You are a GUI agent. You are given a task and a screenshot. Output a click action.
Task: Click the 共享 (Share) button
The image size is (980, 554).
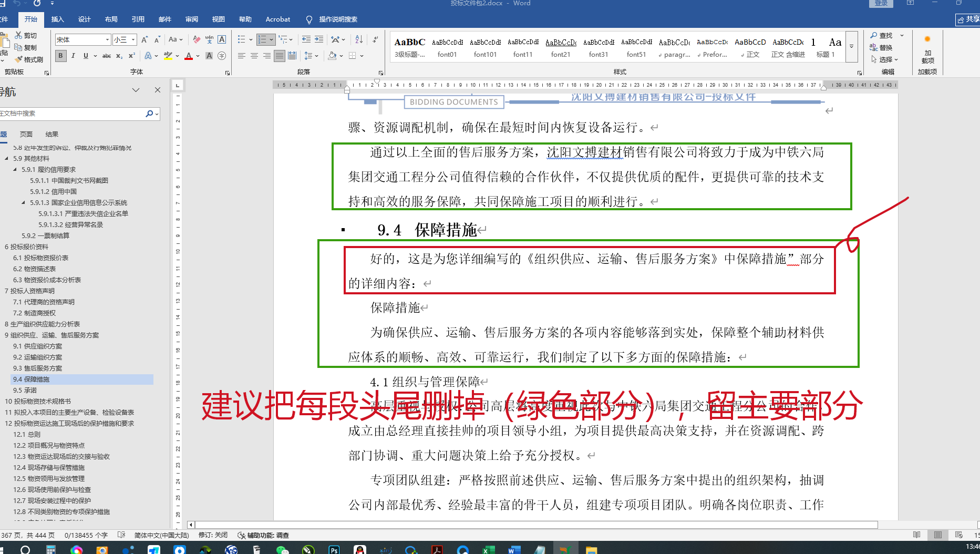point(968,19)
